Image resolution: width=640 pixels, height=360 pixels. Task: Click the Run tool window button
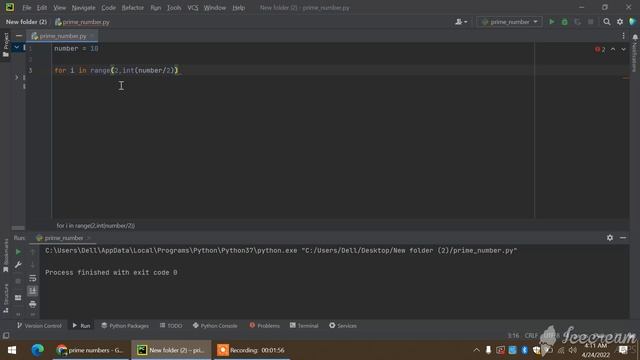click(x=81, y=325)
